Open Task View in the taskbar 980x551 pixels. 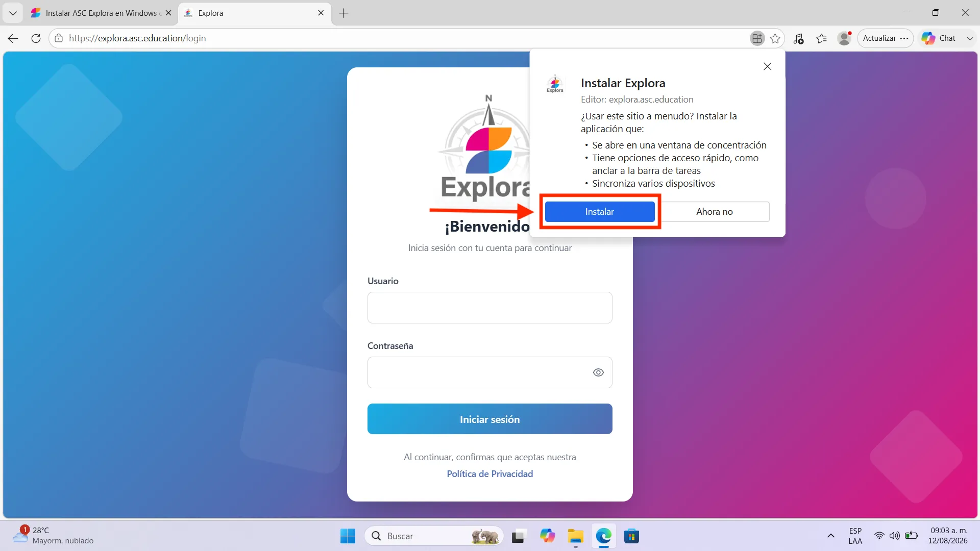tap(518, 536)
